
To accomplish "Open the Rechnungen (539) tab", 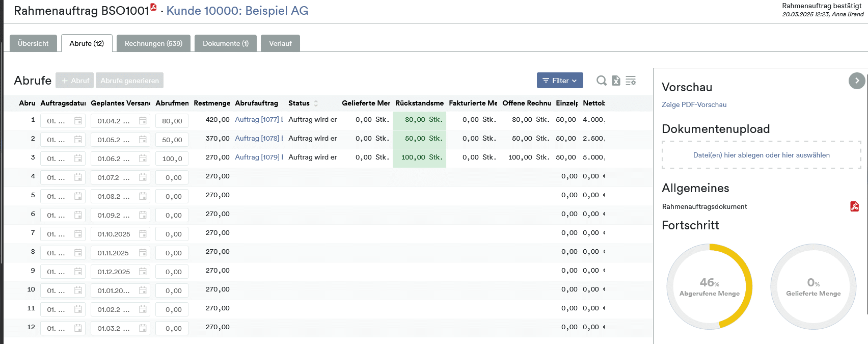I will [x=153, y=43].
